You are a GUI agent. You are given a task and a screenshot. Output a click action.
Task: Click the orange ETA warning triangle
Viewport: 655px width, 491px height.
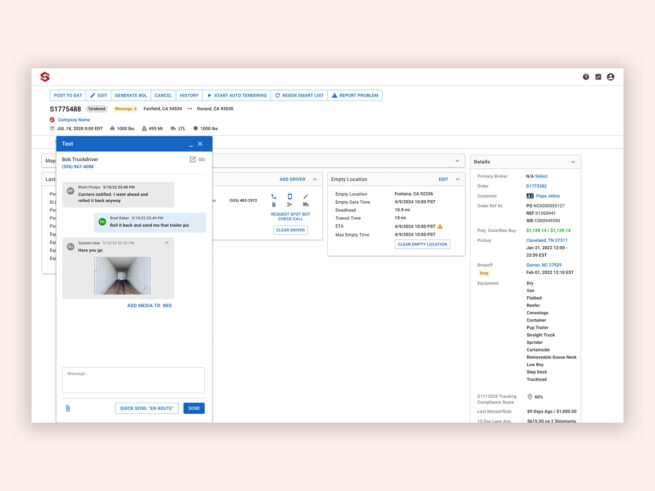tap(440, 226)
